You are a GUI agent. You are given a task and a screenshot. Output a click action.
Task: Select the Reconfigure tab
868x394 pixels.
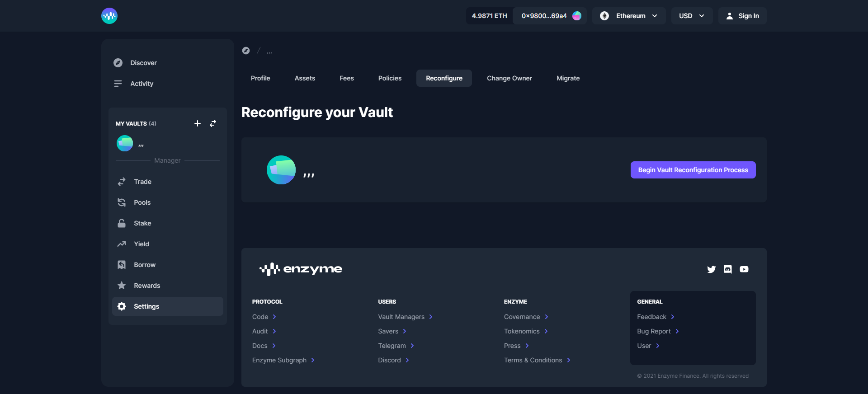(444, 78)
